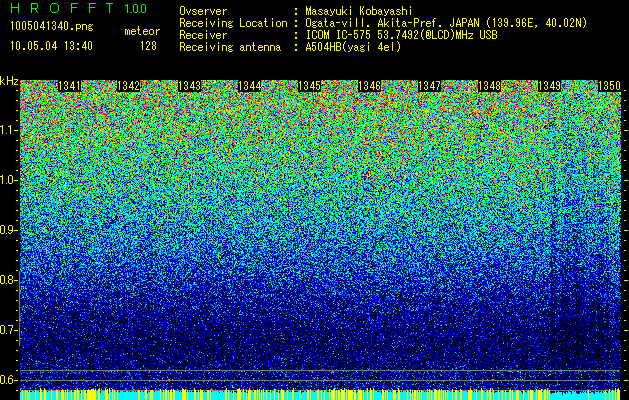Click the meteor count 128

point(148,46)
